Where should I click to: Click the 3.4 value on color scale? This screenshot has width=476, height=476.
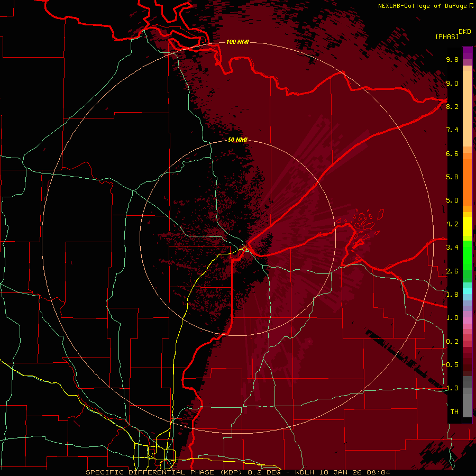[452, 248]
